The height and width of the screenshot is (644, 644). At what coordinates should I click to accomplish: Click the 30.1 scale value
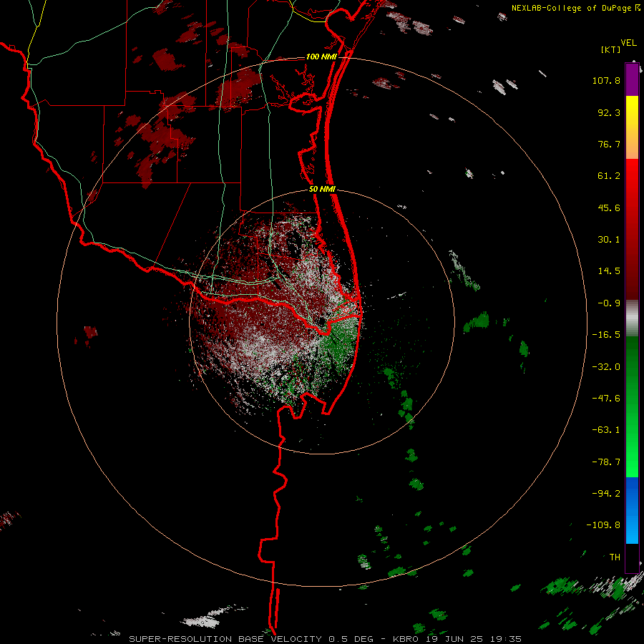(609, 240)
